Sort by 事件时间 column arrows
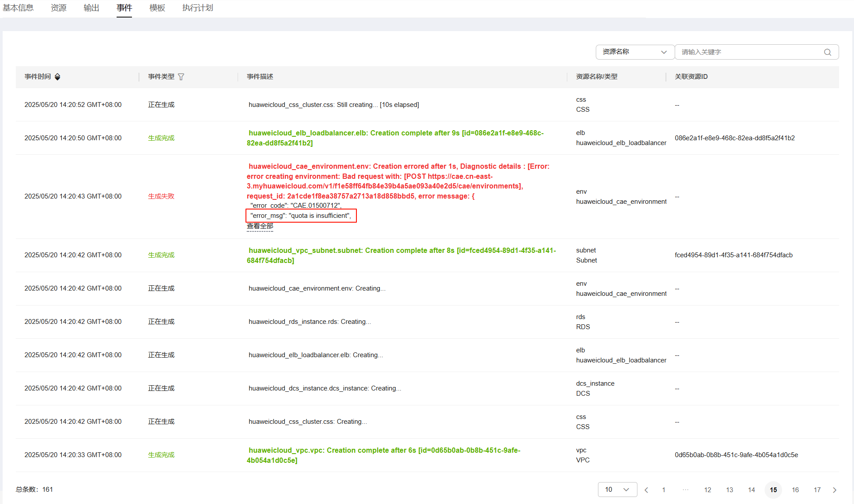Screen dimensions: 854x504 tap(57, 77)
